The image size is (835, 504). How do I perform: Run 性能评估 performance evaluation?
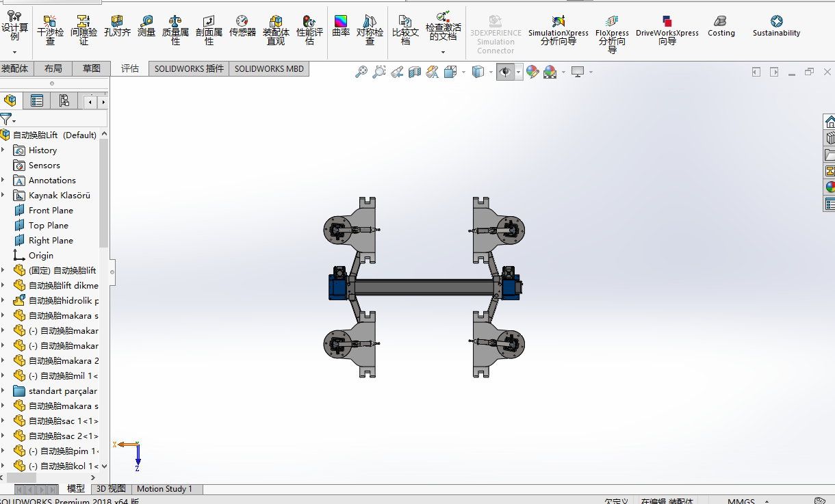pyautogui.click(x=309, y=30)
